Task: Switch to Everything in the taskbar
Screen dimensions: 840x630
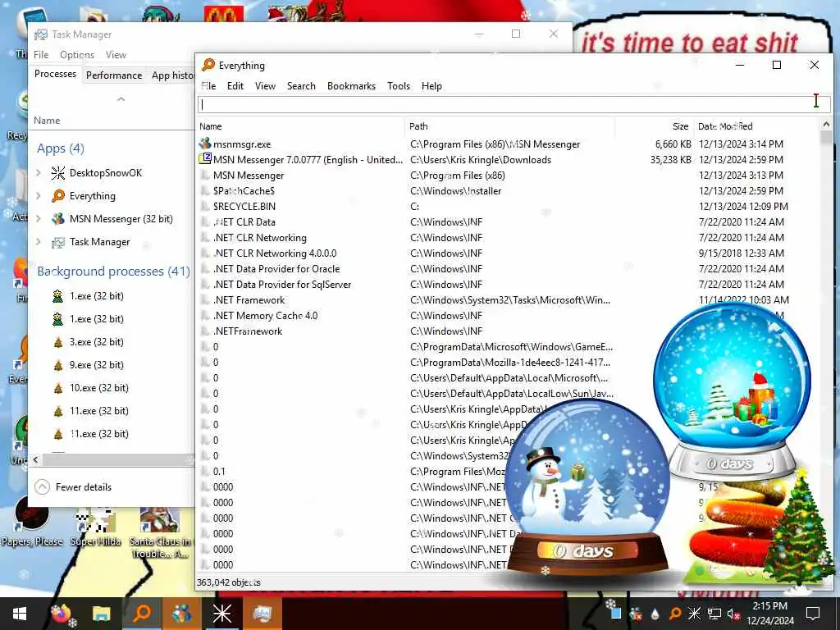Action: pyautogui.click(x=142, y=614)
